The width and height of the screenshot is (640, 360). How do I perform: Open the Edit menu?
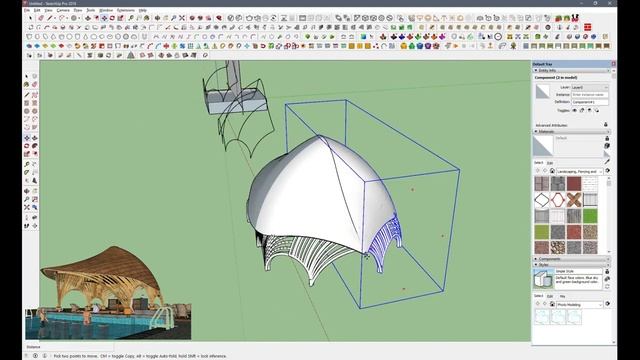click(x=37, y=10)
